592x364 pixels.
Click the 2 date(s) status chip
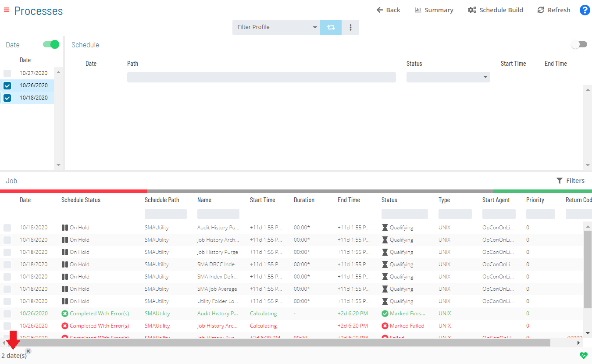[x=14, y=356]
